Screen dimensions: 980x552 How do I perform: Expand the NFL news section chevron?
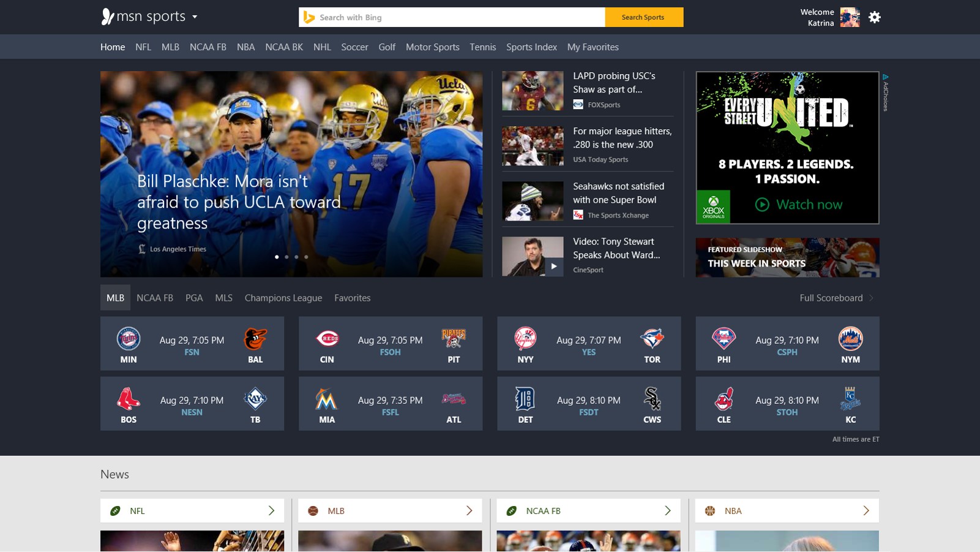tap(271, 511)
